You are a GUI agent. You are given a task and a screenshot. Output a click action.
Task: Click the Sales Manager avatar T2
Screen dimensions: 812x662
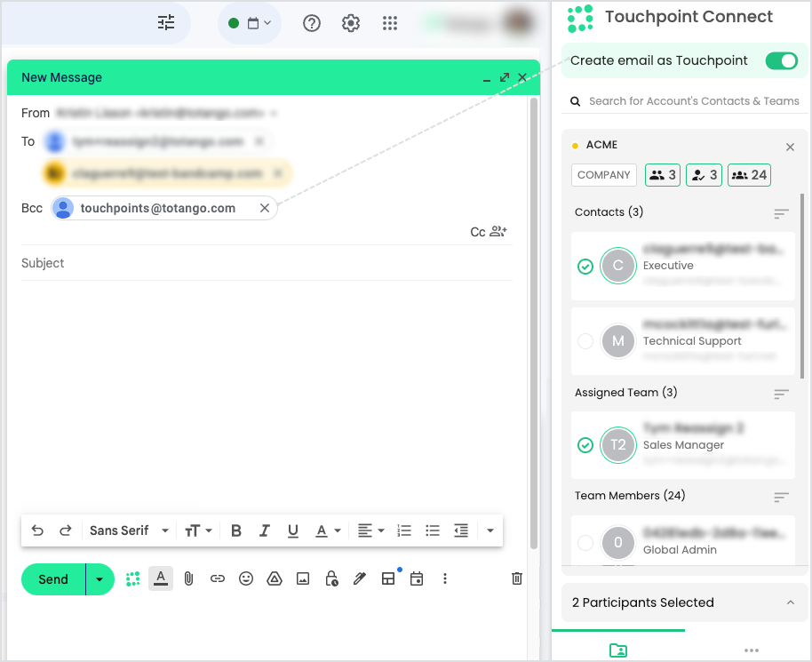pos(617,445)
